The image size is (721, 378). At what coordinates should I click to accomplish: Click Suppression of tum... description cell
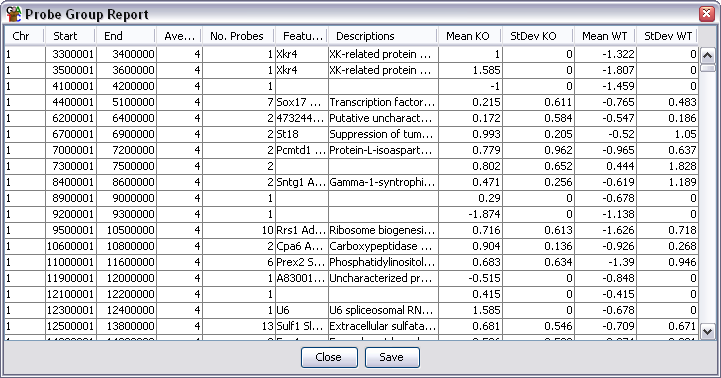tap(383, 134)
